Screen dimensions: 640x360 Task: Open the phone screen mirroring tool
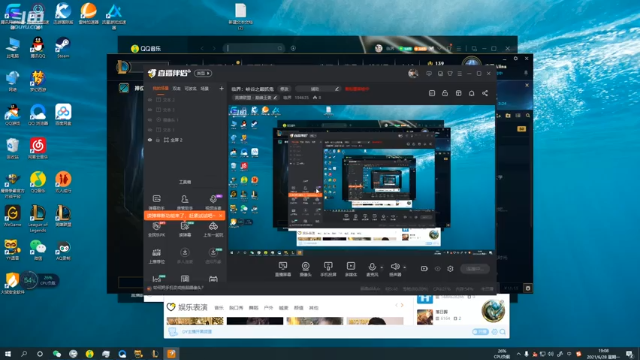click(x=328, y=269)
